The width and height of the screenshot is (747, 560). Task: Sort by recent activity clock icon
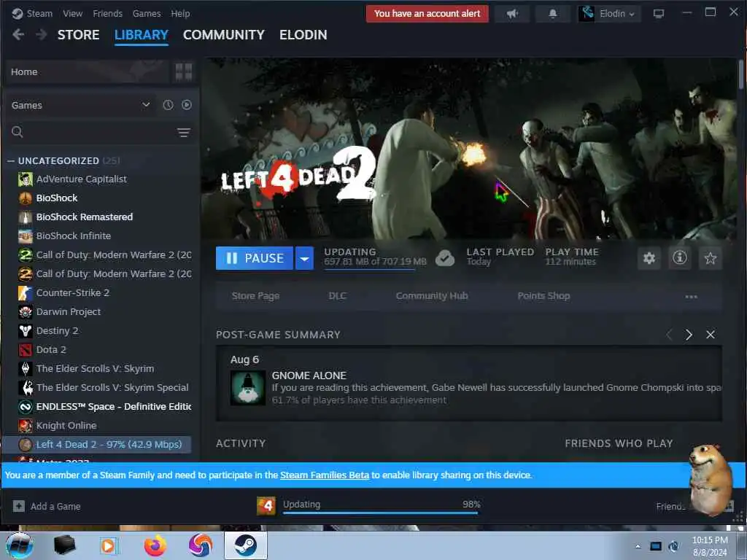point(169,105)
